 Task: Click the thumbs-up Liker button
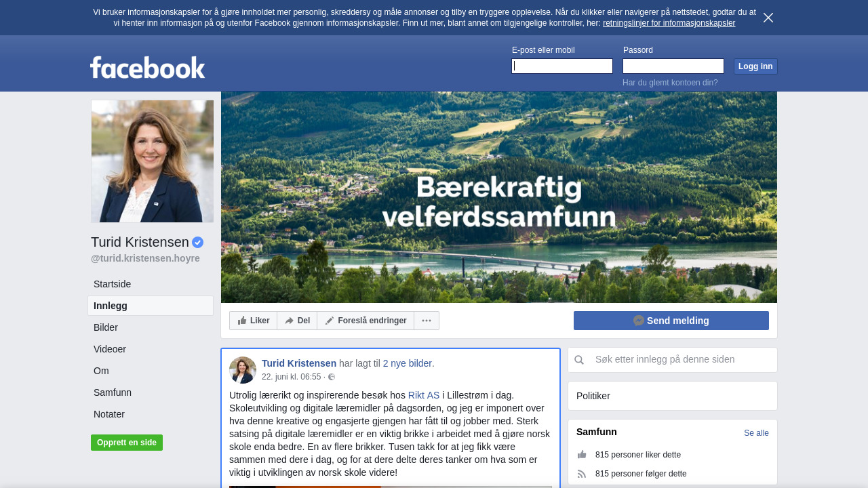pos(254,321)
